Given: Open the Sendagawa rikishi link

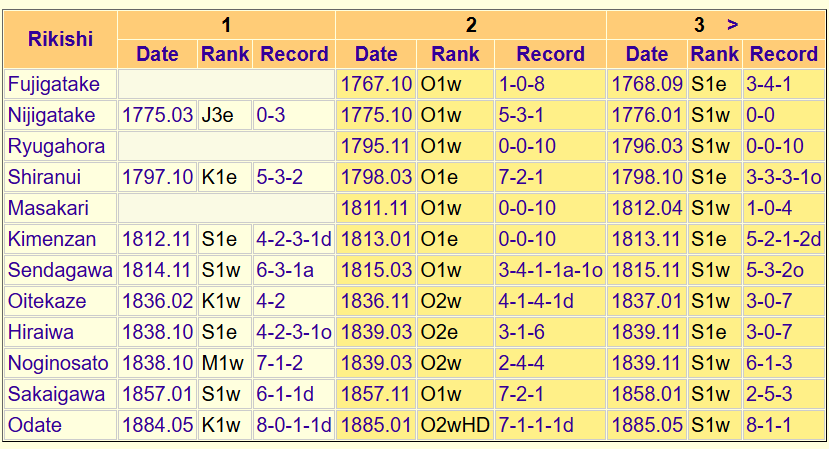Looking at the screenshot, I should [x=60, y=270].
